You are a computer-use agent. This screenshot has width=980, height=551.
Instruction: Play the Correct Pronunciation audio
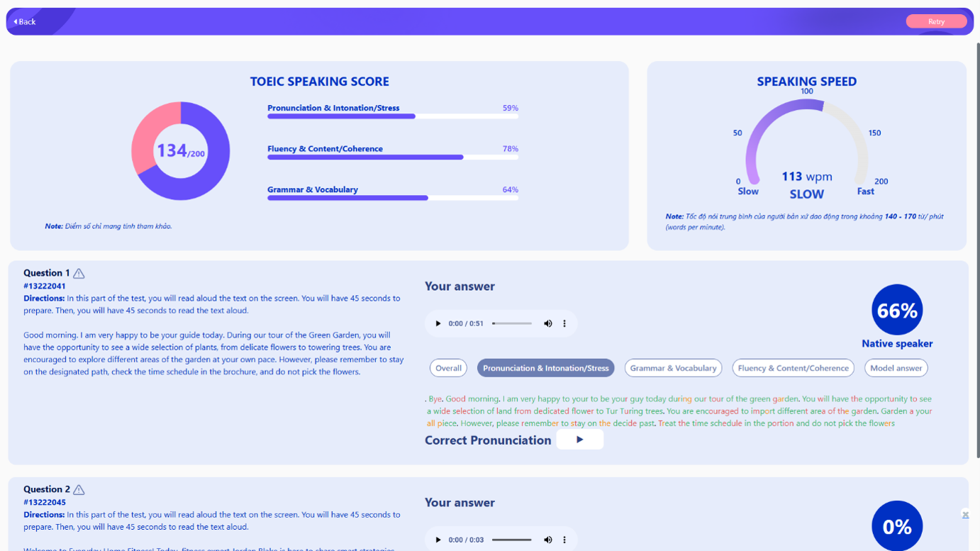[x=579, y=440]
